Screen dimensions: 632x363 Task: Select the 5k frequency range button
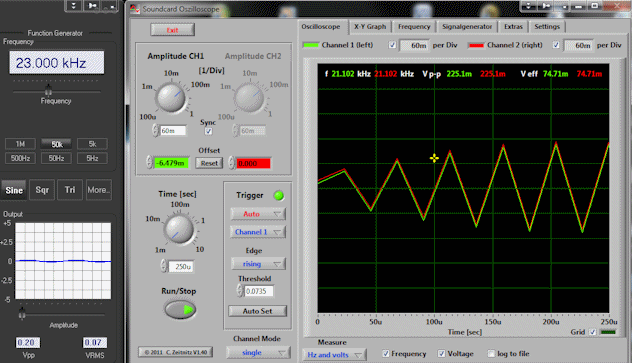(92, 144)
